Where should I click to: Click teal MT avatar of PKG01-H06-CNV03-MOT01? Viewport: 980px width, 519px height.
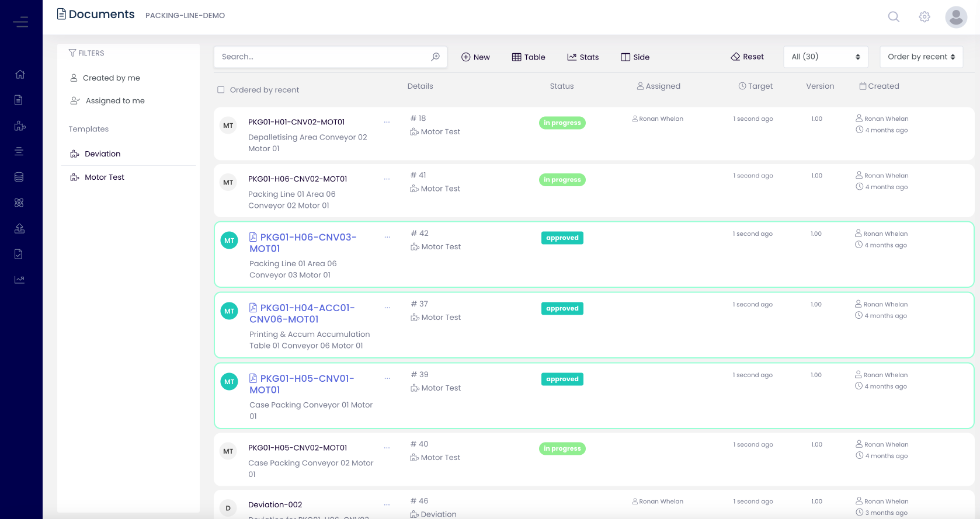pos(230,241)
